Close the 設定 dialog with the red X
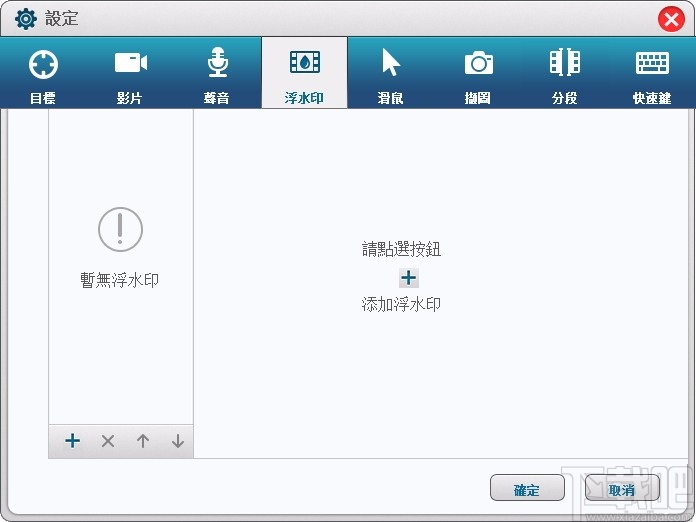This screenshot has width=696, height=522. click(x=671, y=20)
